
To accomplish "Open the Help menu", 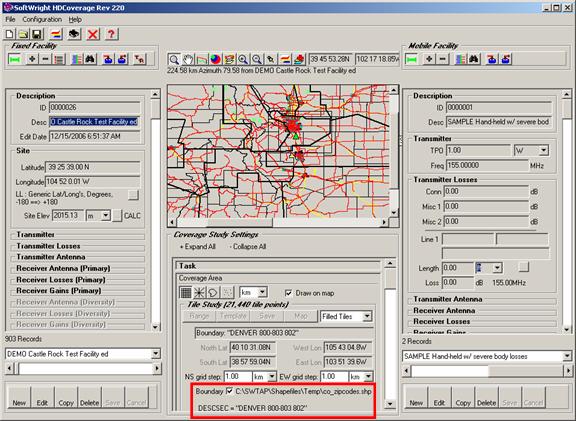I will (75, 19).
